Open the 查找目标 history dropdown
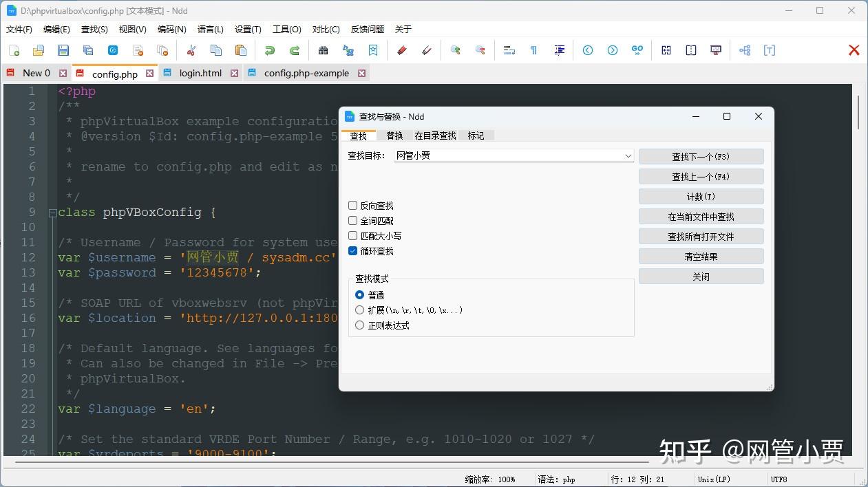868x487 pixels. point(628,156)
